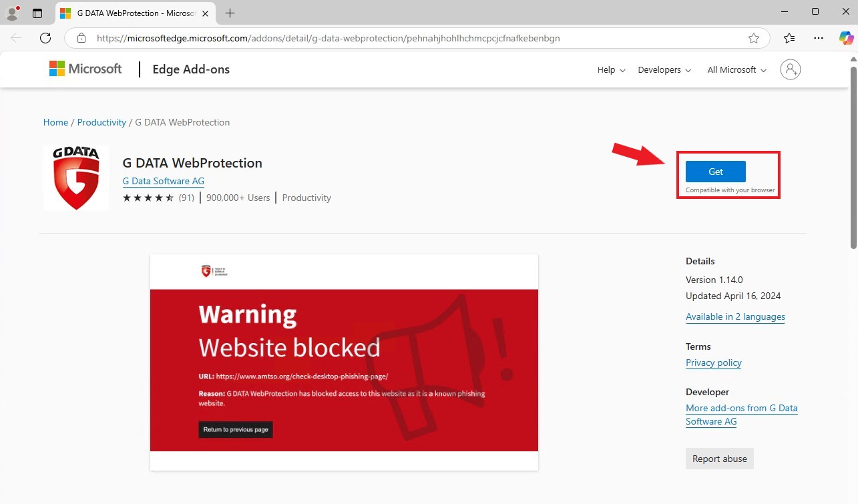Screen dimensions: 858x504
Task: Minimize the Edge browser window
Action: tap(784, 12)
